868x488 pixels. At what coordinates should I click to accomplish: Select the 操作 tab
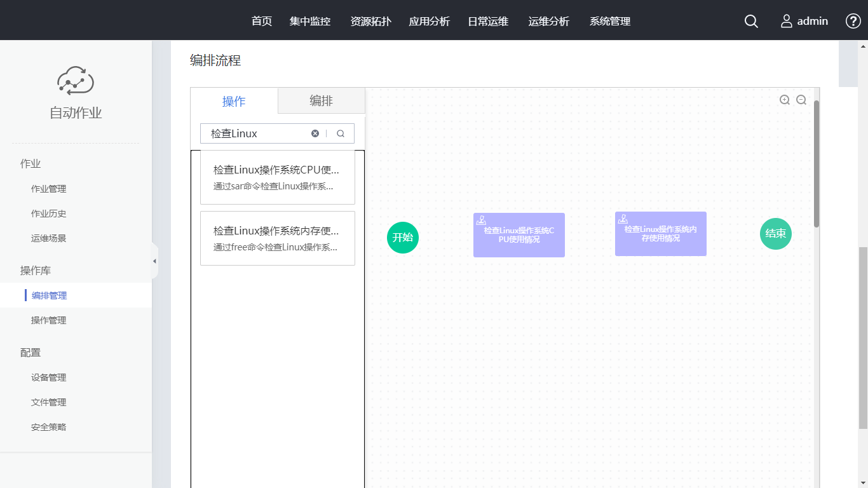(x=234, y=101)
